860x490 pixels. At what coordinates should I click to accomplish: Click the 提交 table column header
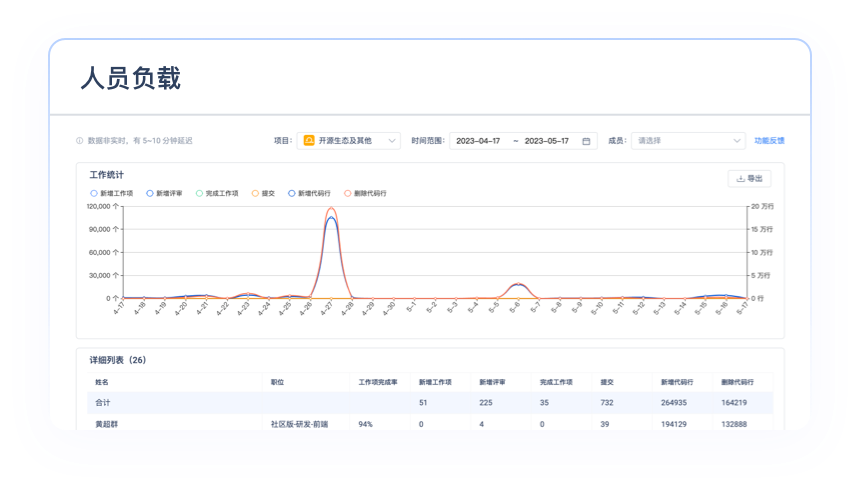coord(607,382)
